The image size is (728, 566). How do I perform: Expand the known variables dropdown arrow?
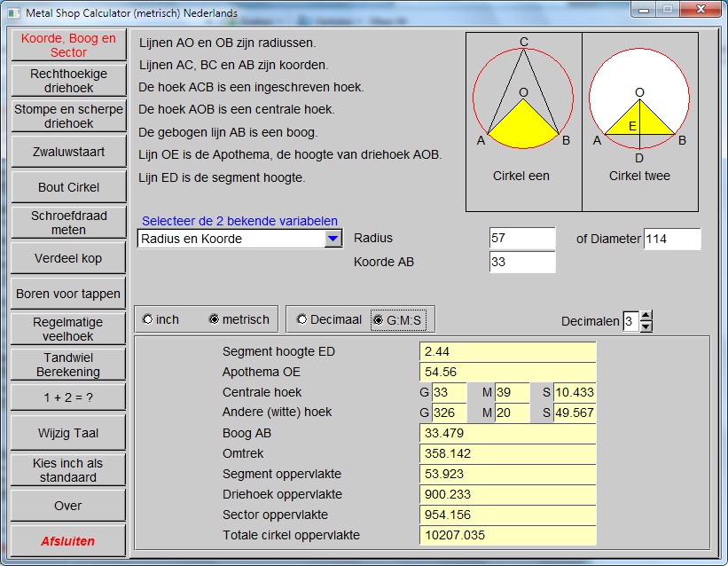333,239
